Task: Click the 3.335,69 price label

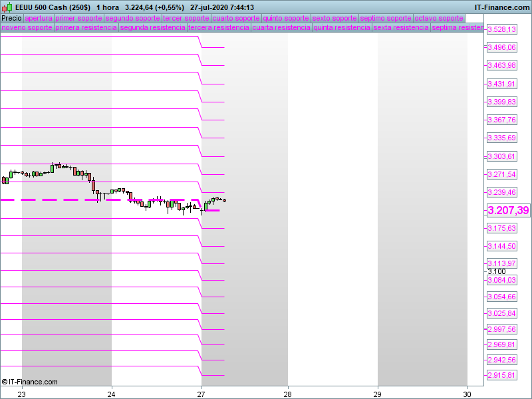Action: [502, 138]
